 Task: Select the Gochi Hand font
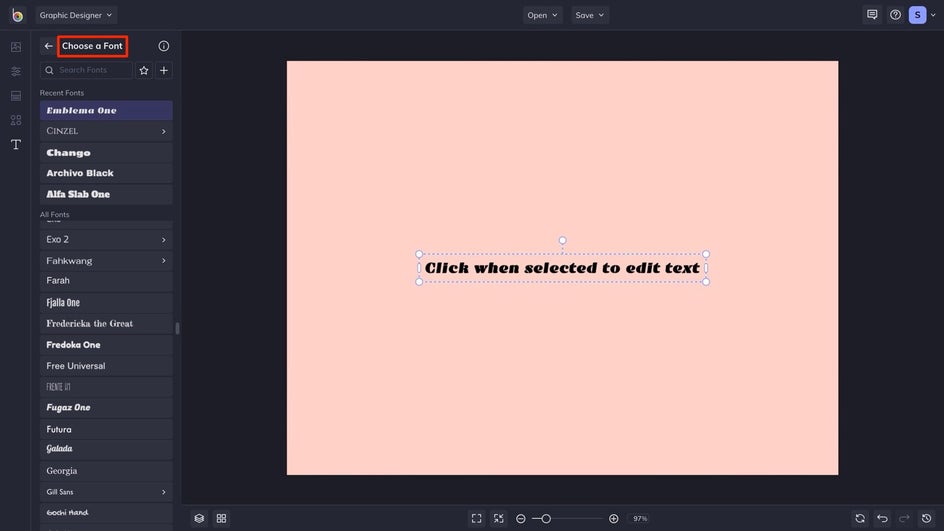[x=106, y=513]
